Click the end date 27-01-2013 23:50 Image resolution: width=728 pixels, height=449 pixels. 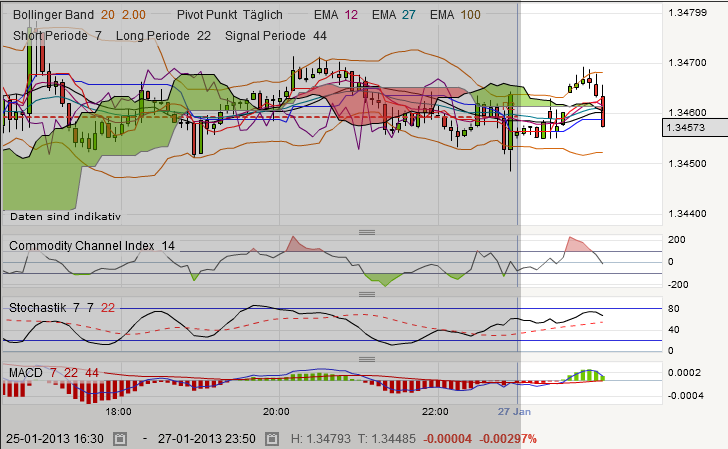point(207,439)
